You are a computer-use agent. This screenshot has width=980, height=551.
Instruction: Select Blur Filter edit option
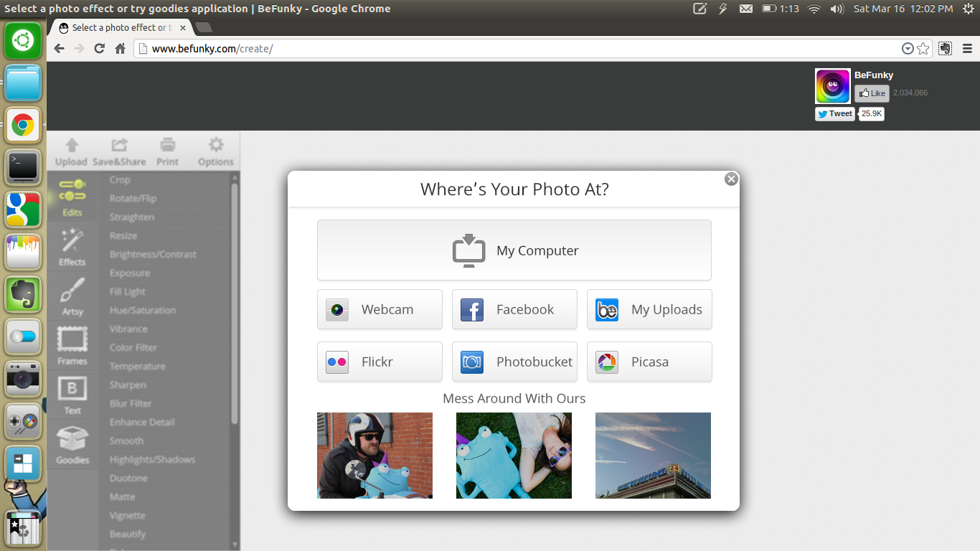[131, 403]
